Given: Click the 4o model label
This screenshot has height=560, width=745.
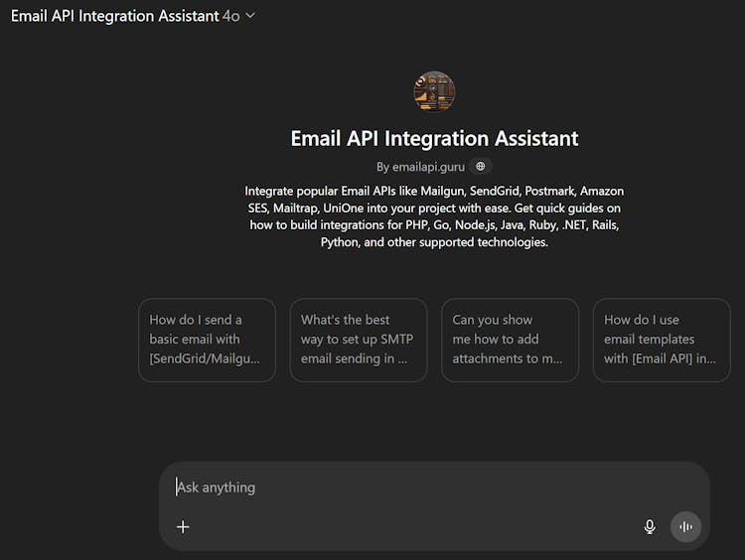Looking at the screenshot, I should (x=231, y=16).
